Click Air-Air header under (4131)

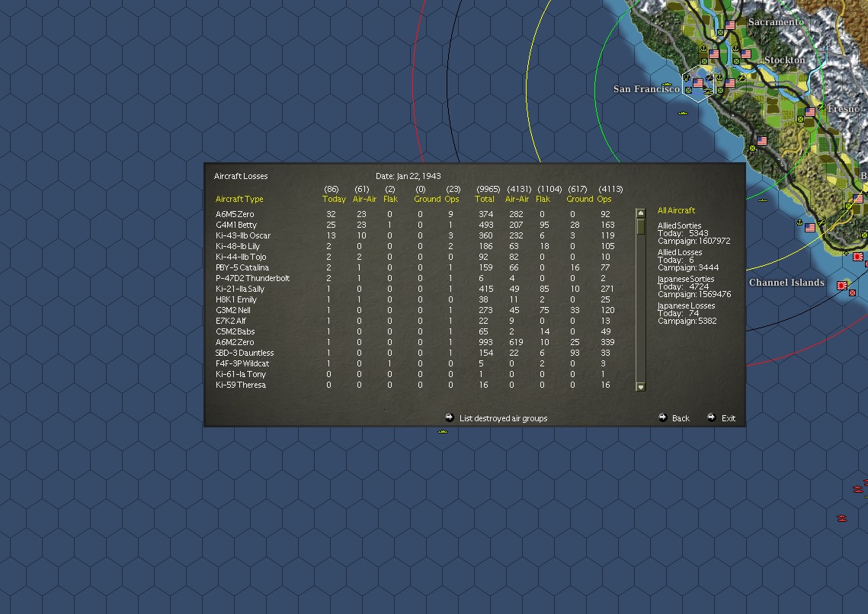[x=517, y=199]
